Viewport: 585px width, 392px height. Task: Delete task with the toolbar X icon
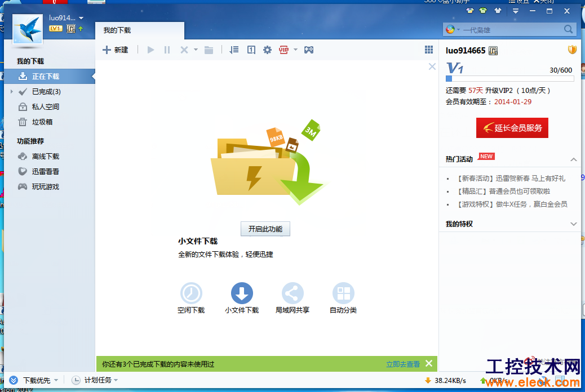pyautogui.click(x=184, y=50)
